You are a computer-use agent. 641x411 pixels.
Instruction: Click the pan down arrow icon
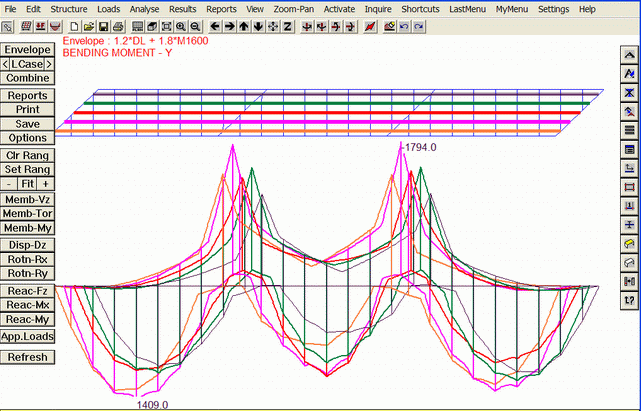(258, 27)
